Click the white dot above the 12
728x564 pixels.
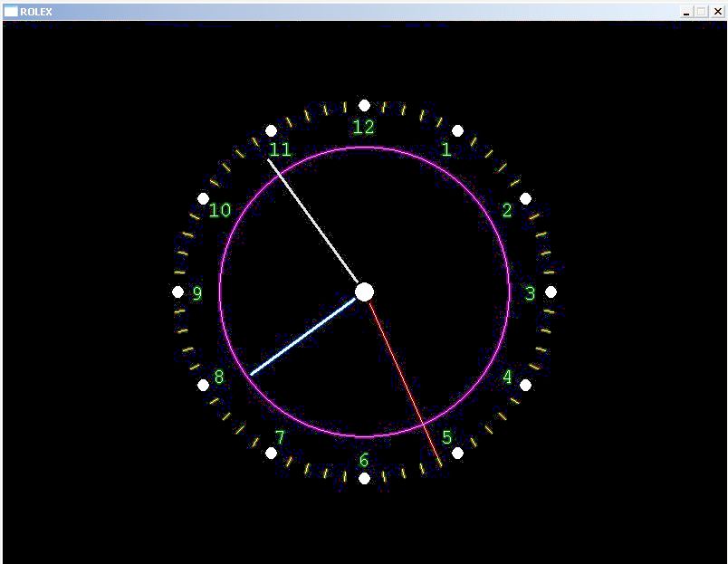click(365, 106)
